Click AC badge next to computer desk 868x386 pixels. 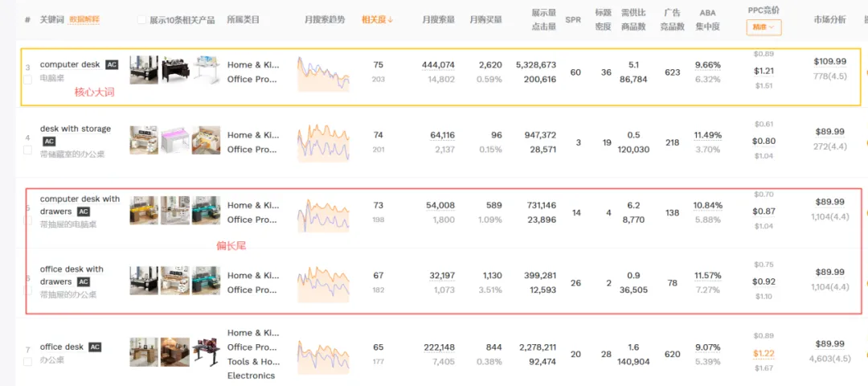coord(112,64)
